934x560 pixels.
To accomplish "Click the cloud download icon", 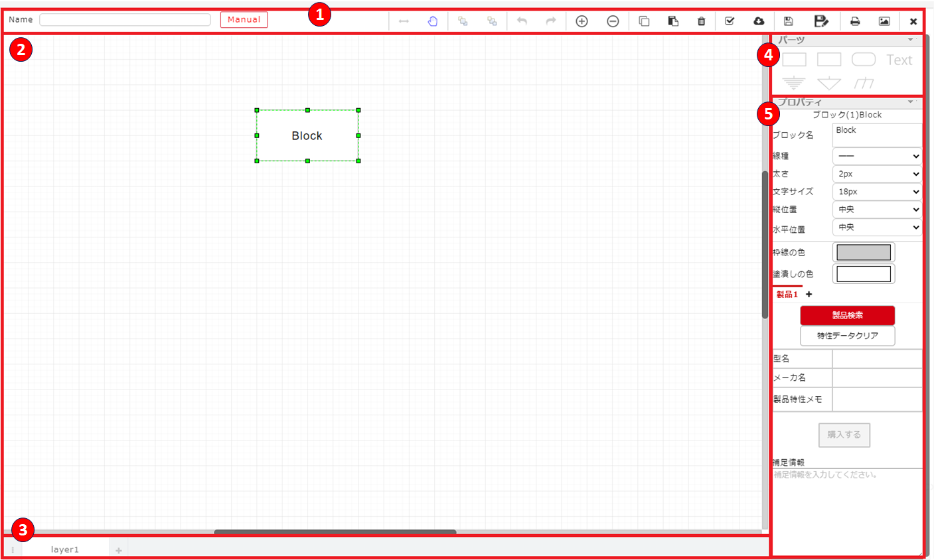I will tap(759, 21).
